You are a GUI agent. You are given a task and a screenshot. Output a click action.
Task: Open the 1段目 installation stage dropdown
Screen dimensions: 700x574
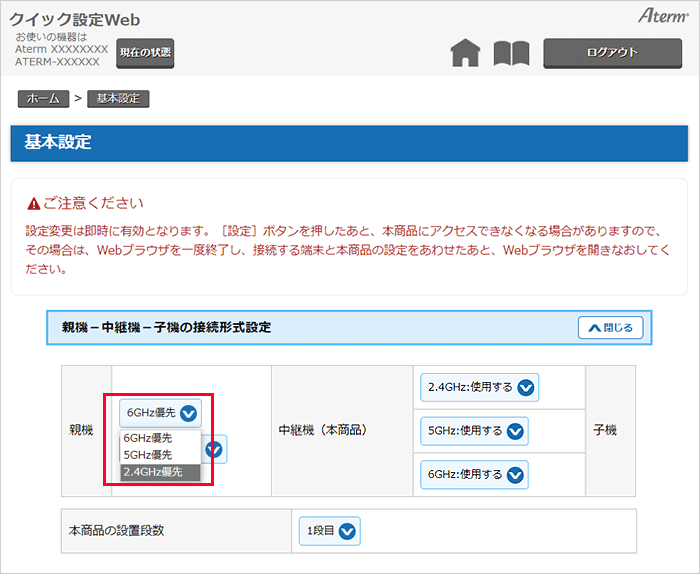329,531
